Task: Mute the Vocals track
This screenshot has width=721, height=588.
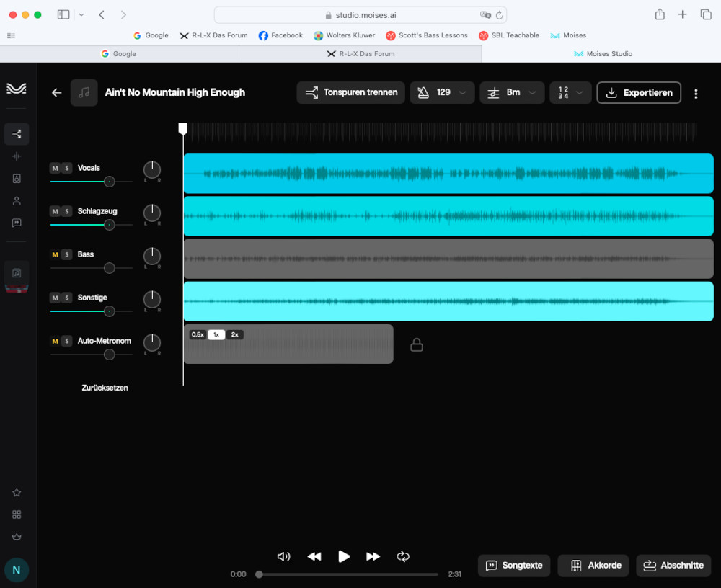Action: coord(55,168)
